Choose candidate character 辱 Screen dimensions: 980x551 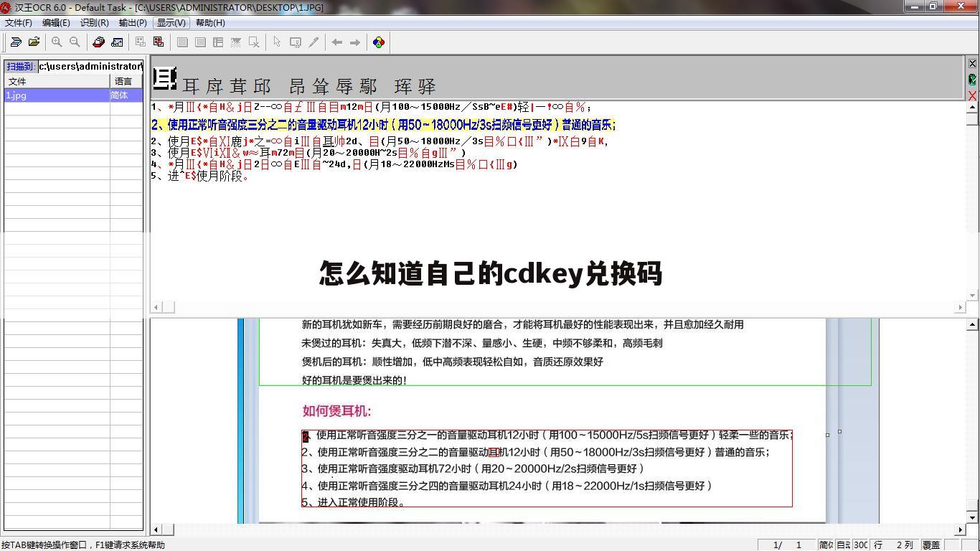(344, 87)
